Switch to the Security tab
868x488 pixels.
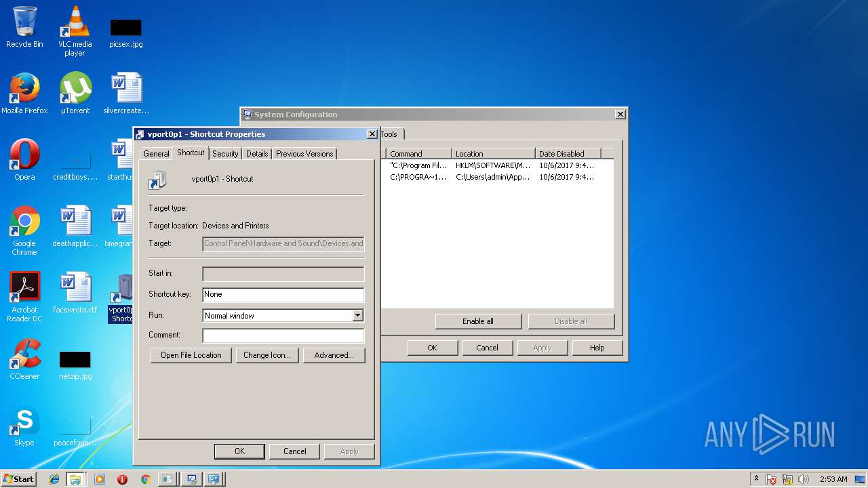click(x=225, y=154)
